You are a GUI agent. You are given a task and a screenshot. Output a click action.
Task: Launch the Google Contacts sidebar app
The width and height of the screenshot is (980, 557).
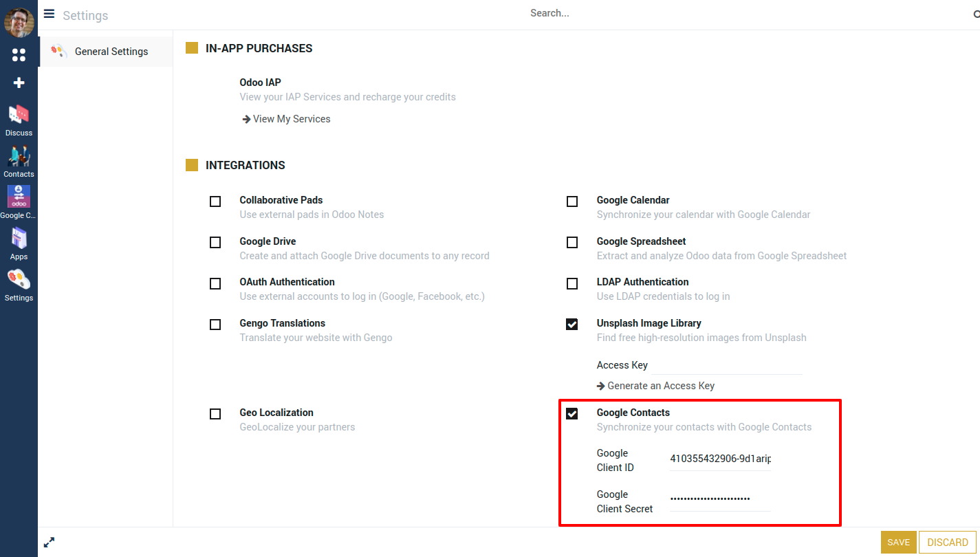[19, 197]
